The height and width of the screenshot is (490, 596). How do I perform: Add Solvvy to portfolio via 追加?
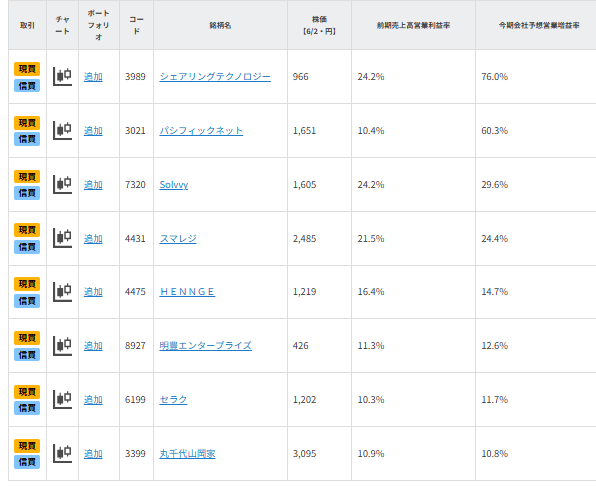[93, 185]
